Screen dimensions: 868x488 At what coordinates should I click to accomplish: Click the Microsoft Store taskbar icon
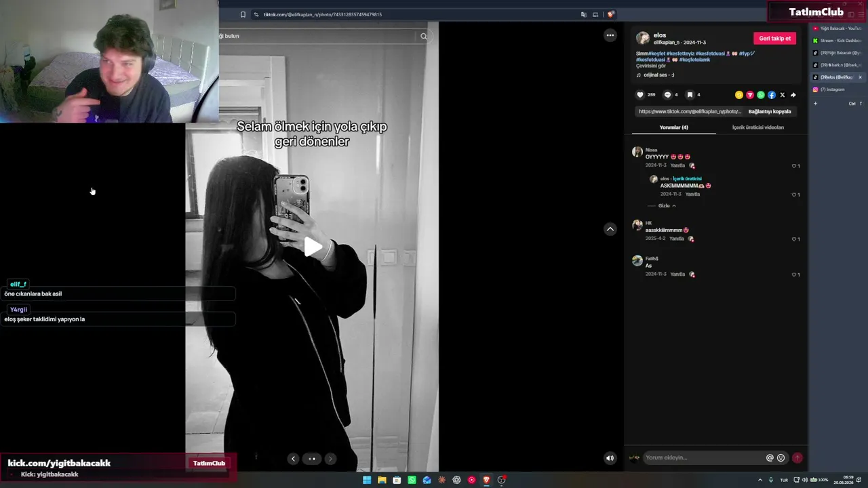click(397, 480)
